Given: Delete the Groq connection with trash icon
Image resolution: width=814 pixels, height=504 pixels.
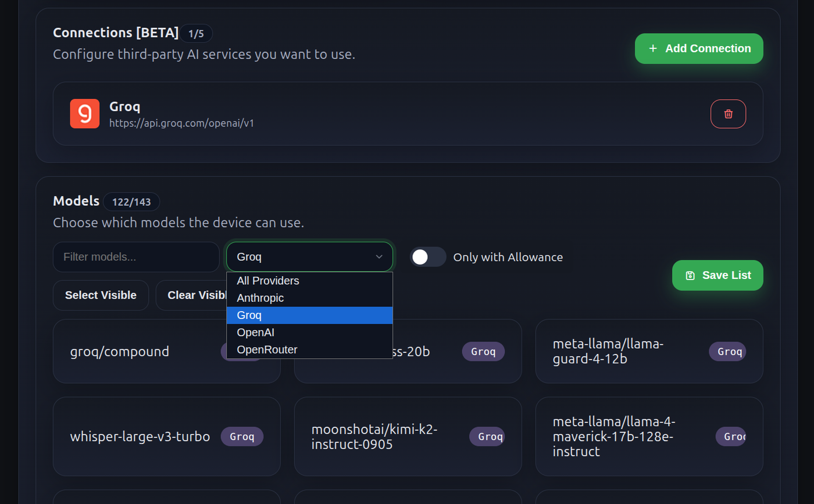Looking at the screenshot, I should (x=728, y=114).
